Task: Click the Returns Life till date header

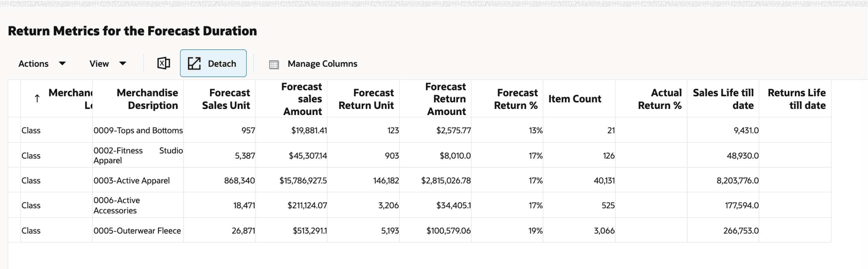Action: click(795, 99)
